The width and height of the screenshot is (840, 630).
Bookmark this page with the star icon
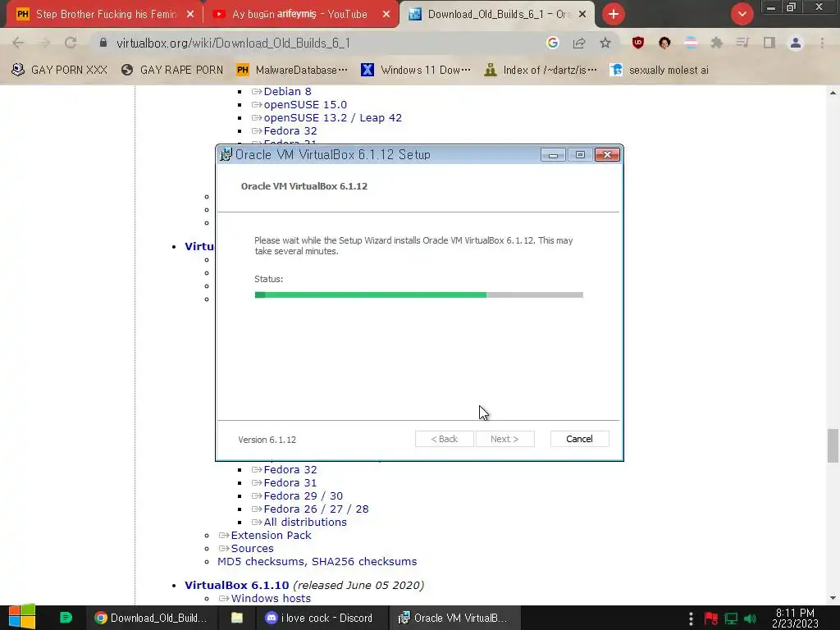coord(605,43)
